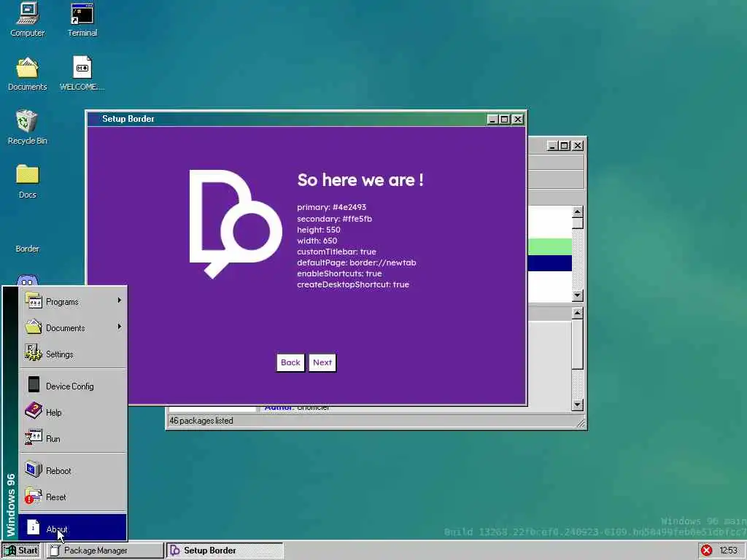Screen dimensions: 747x560
Task: Close the Package Manager window
Action: 578,146
